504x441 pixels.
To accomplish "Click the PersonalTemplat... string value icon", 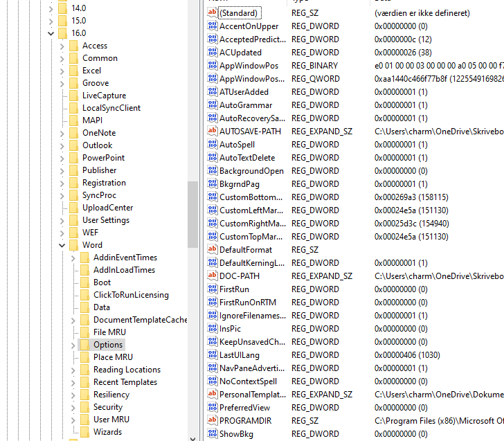I will (x=212, y=394).
